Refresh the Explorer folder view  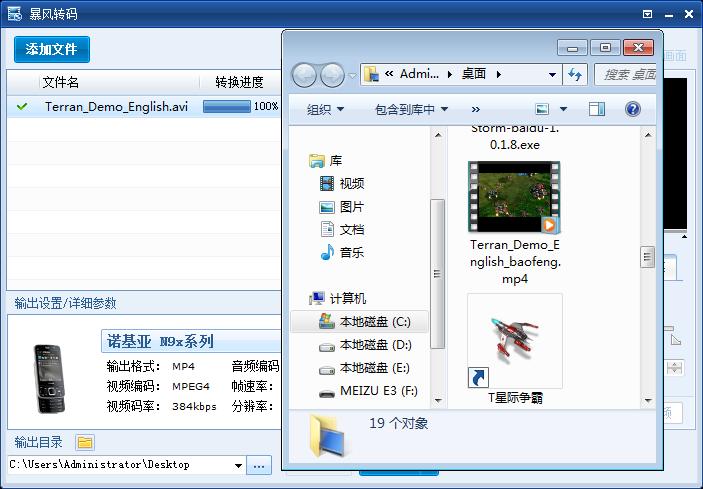(575, 74)
